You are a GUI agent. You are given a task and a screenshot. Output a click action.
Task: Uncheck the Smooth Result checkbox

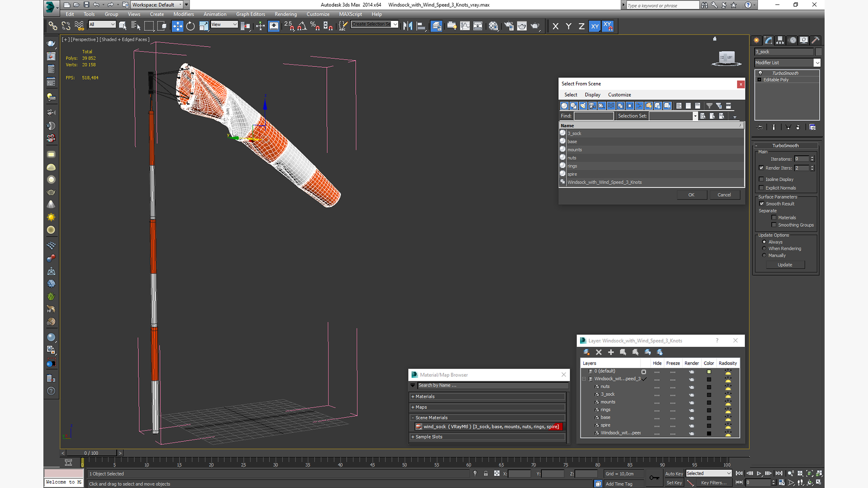click(x=761, y=204)
